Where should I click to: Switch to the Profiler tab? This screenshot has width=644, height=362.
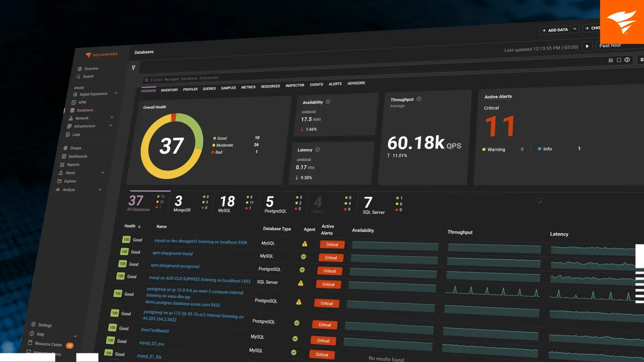[x=190, y=89]
